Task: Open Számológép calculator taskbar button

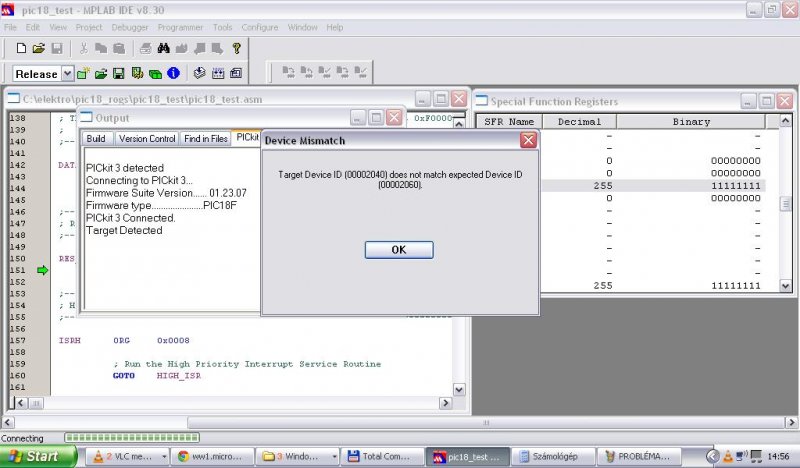Action: pyautogui.click(x=553, y=456)
